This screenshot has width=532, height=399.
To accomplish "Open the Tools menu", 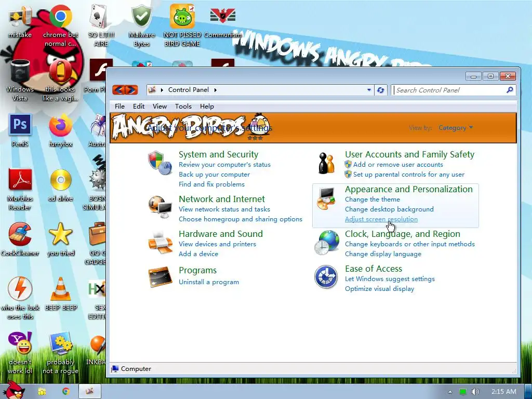I will pos(183,106).
